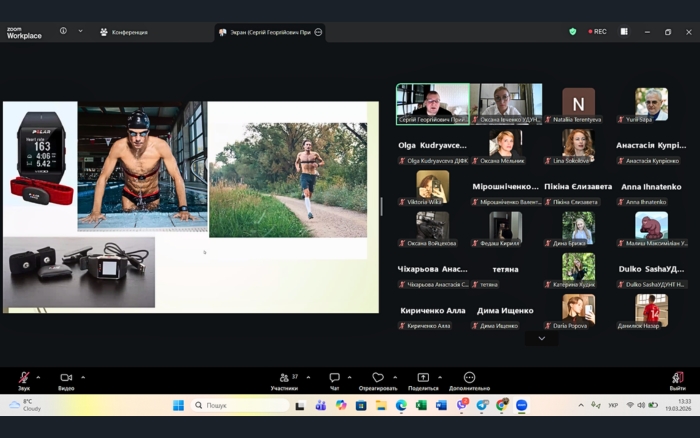
Task: Switch to the Конференция tab
Action: pyautogui.click(x=124, y=32)
